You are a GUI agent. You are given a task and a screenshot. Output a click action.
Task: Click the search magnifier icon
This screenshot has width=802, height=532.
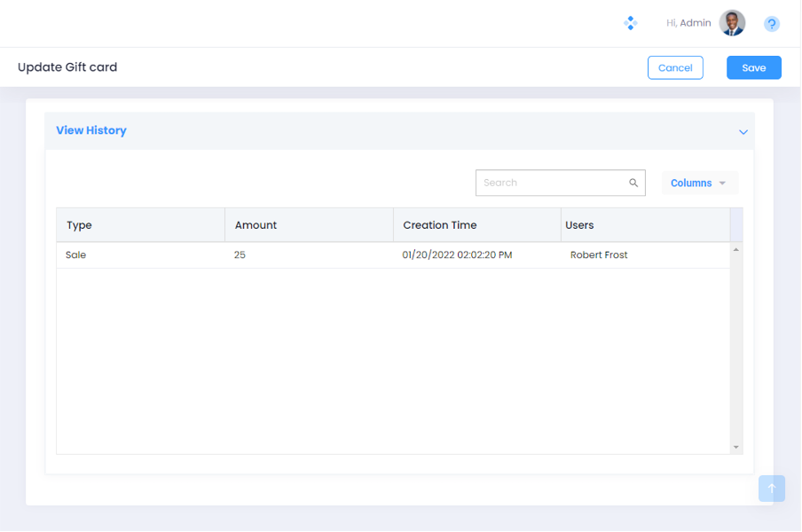(633, 183)
